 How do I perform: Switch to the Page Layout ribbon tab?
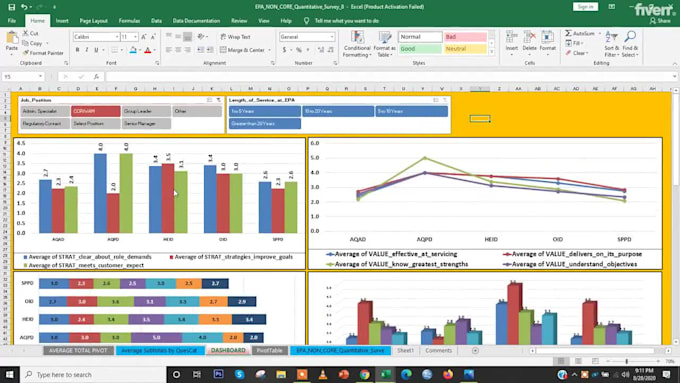pyautogui.click(x=93, y=20)
